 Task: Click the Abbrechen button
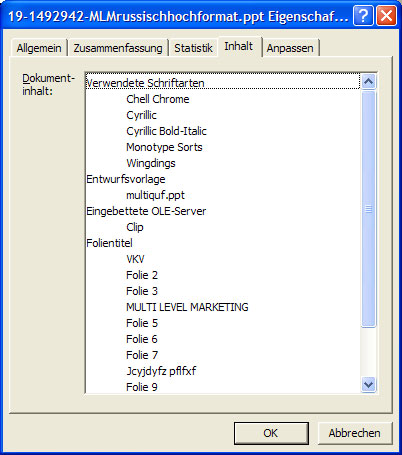(x=354, y=433)
